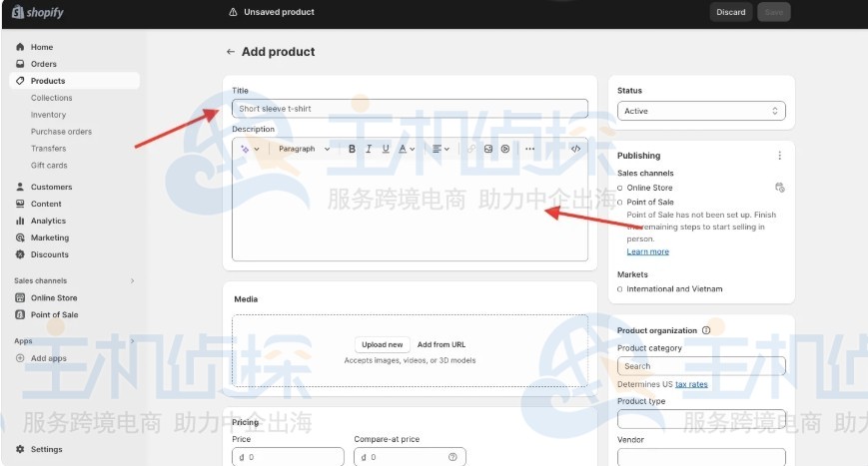Open Content in the sidebar
868x466 pixels.
click(46, 204)
